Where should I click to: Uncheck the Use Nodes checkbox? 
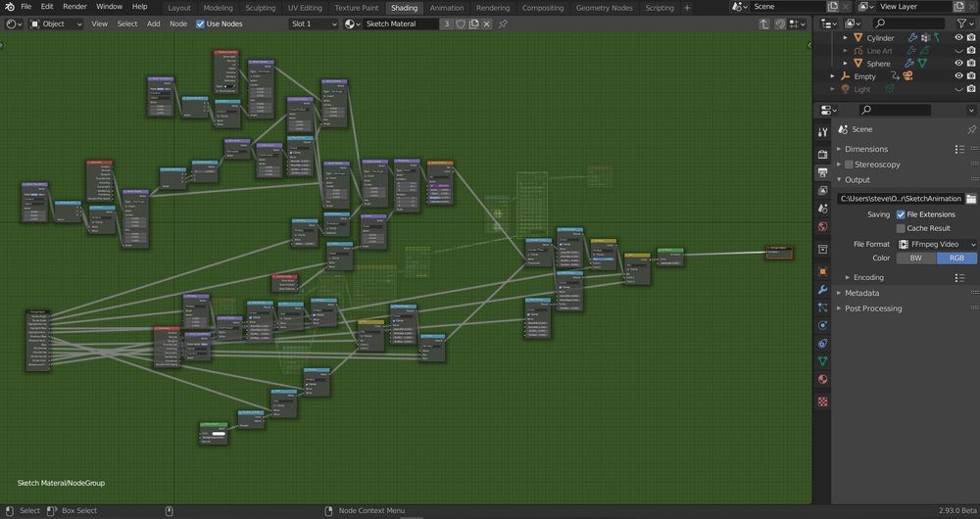coord(201,24)
